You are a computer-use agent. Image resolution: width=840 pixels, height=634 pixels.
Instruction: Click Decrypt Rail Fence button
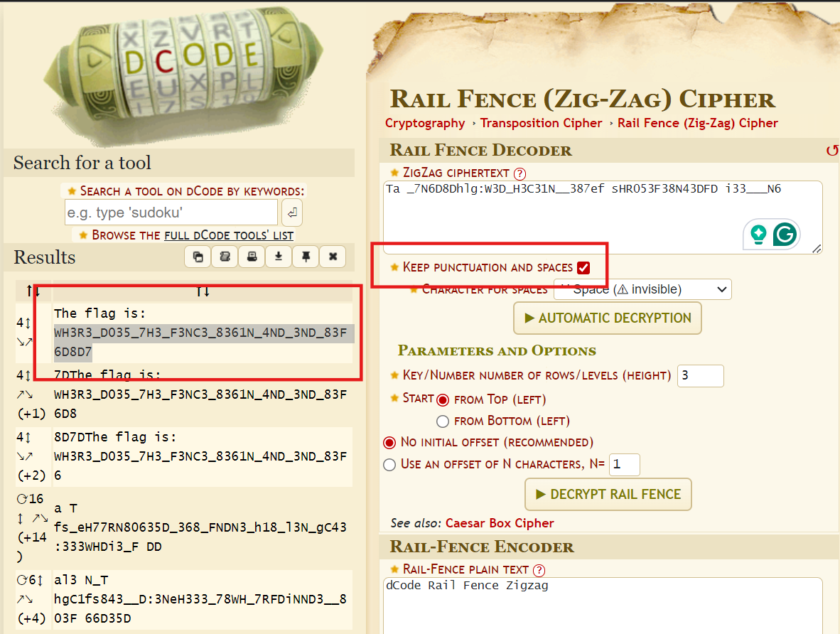tap(608, 494)
